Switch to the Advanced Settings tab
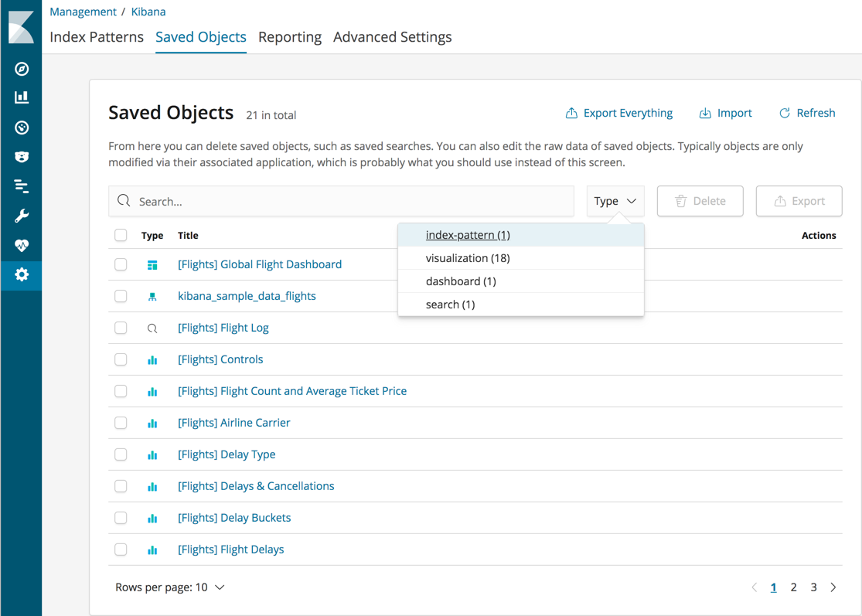The image size is (862, 616). pyautogui.click(x=392, y=37)
